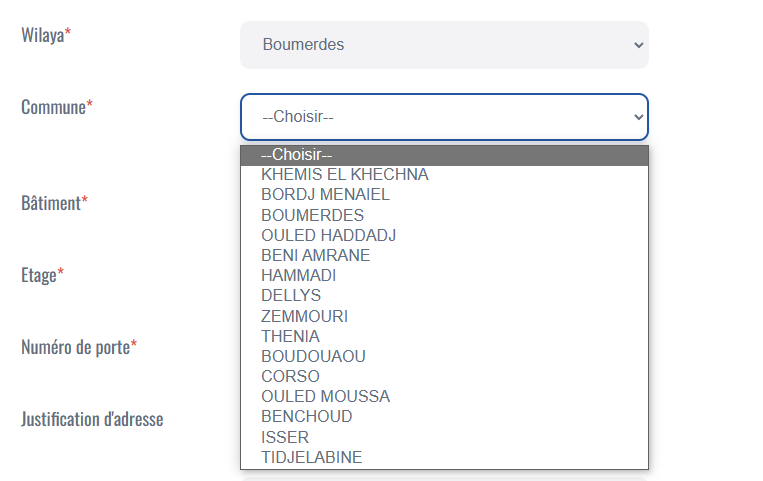Image resolution: width=763 pixels, height=481 pixels.
Task: Choose TIDJELABINE at the list bottom
Action: 311,457
